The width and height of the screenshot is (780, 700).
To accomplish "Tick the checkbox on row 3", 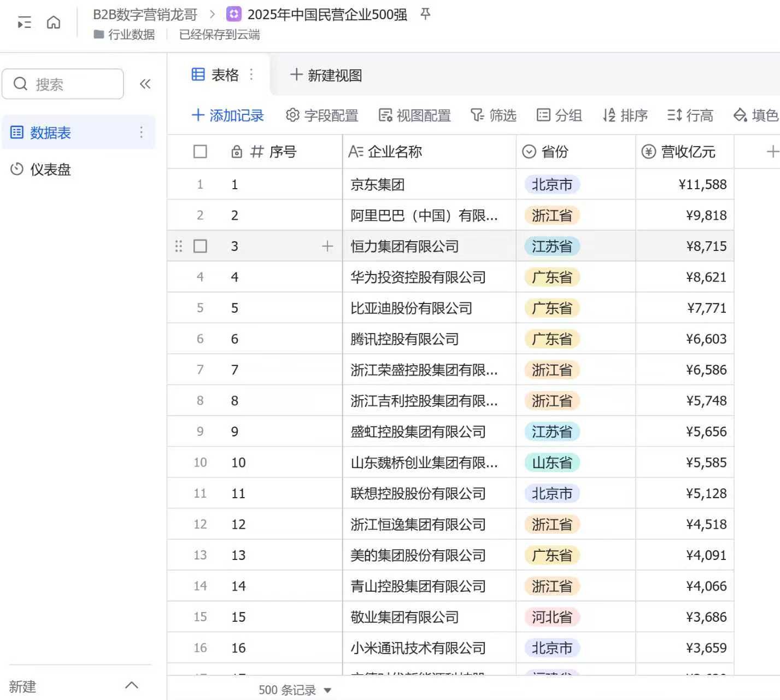I will click(200, 246).
